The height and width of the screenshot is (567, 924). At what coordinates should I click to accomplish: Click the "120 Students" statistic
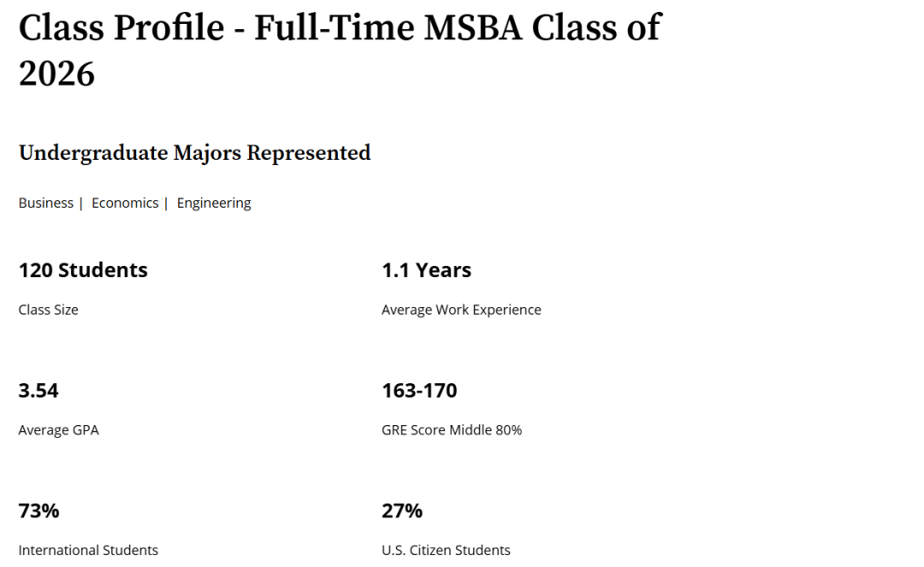coord(83,270)
